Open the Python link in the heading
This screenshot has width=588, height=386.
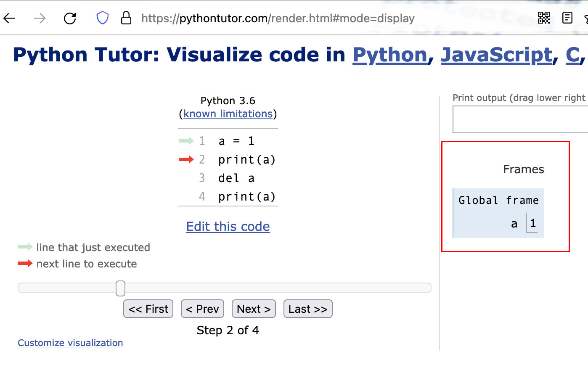390,55
